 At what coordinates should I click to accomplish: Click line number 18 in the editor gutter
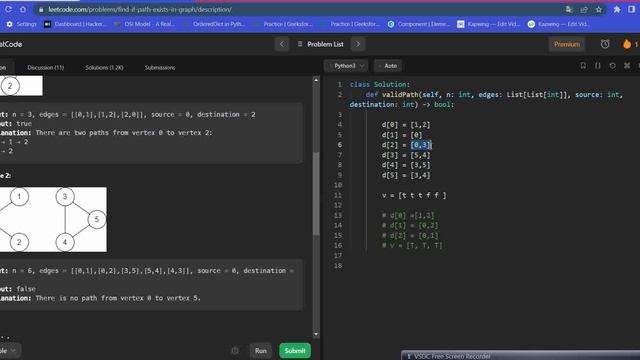[x=338, y=265]
